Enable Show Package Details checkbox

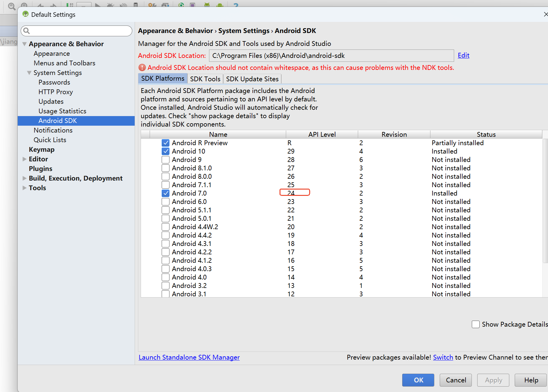click(x=476, y=324)
